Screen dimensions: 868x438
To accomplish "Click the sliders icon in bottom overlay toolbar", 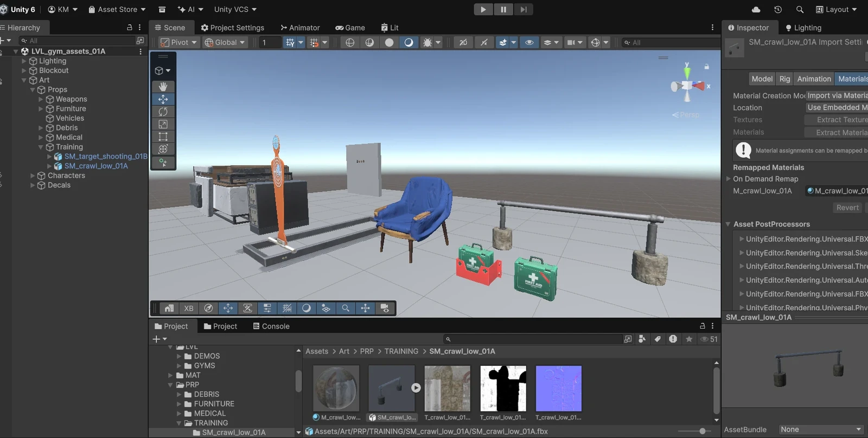I will (x=267, y=308).
